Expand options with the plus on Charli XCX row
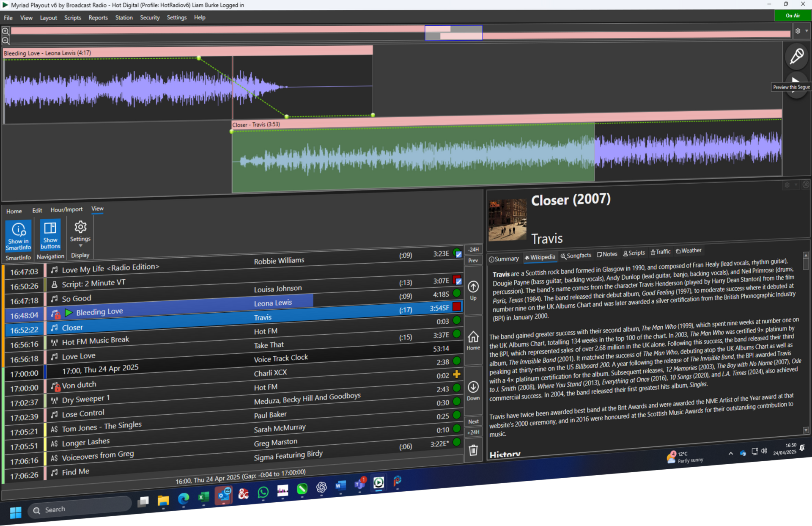This screenshot has width=812, height=526. 457,375
